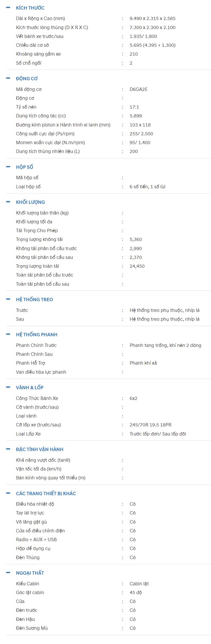
Task: Collapse the HỆ THỐNG PHANH minus icon
Action: [x=8, y=334]
